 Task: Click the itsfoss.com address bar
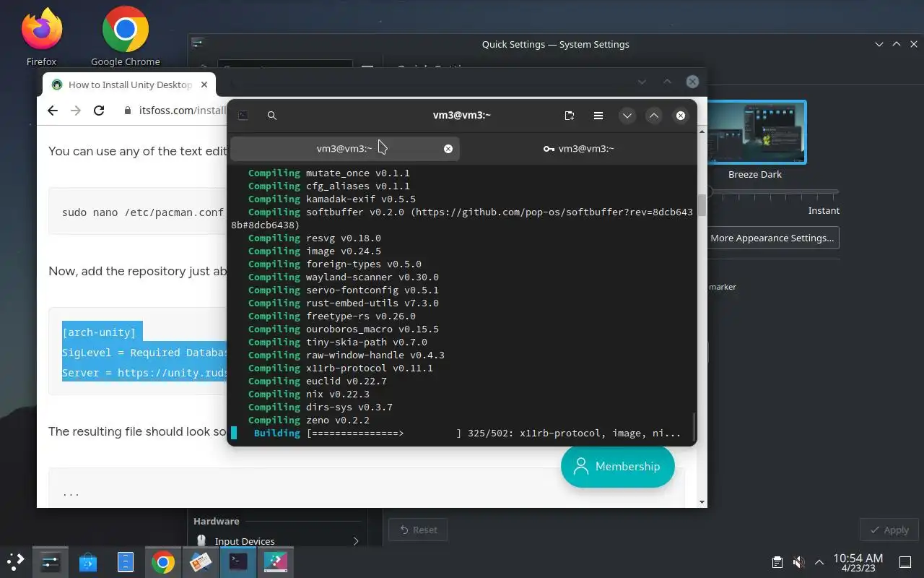click(x=182, y=111)
